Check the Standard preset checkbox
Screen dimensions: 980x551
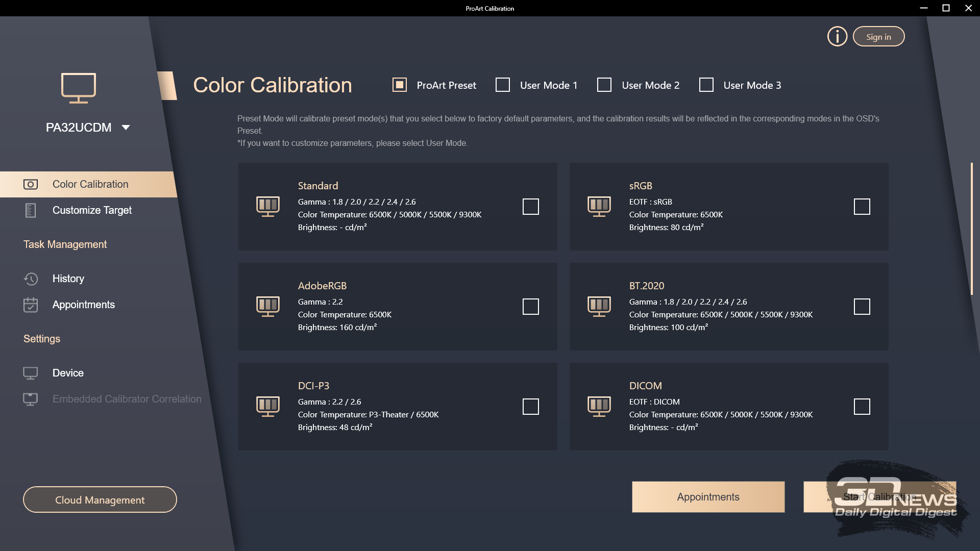[x=531, y=207]
